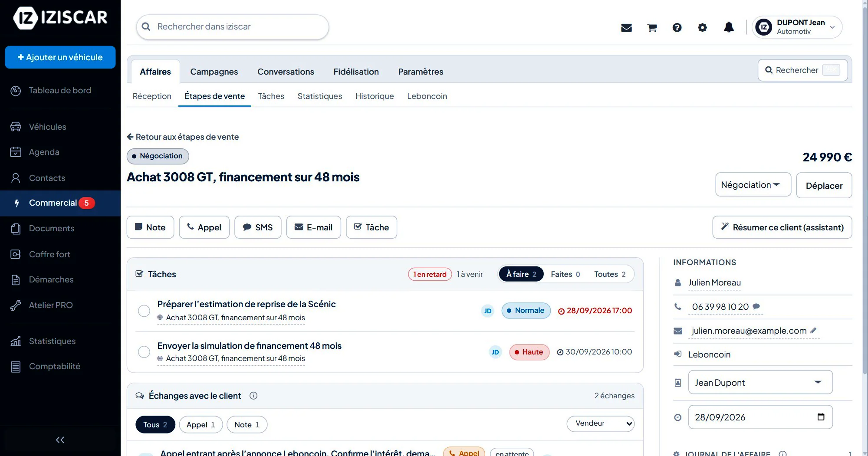Screen dimensions: 868x456
Task: Open Coffre fort in sidebar
Action: (x=60, y=254)
